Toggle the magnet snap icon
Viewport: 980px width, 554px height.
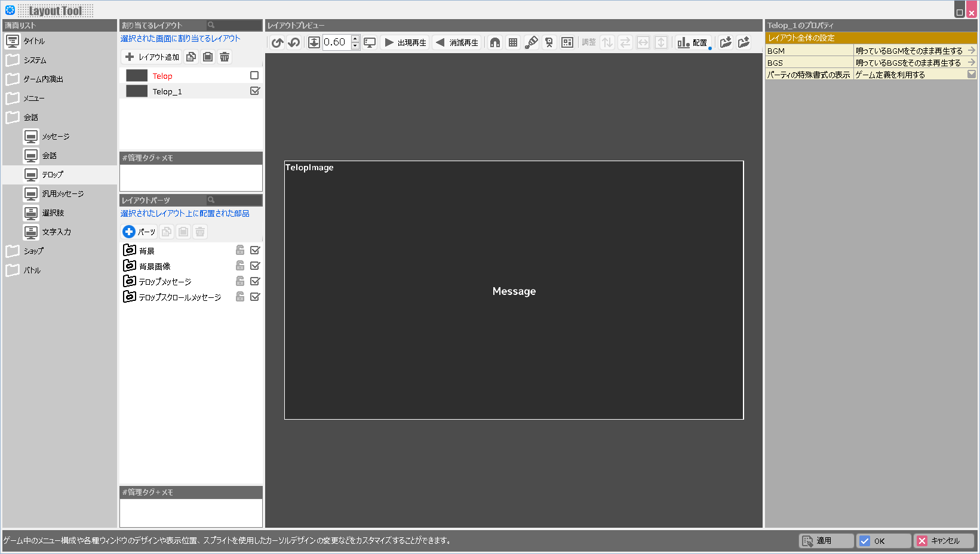(495, 42)
